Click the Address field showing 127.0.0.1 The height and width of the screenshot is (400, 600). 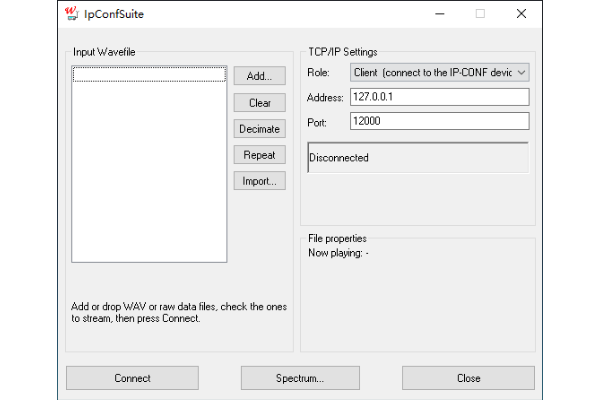[440, 97]
